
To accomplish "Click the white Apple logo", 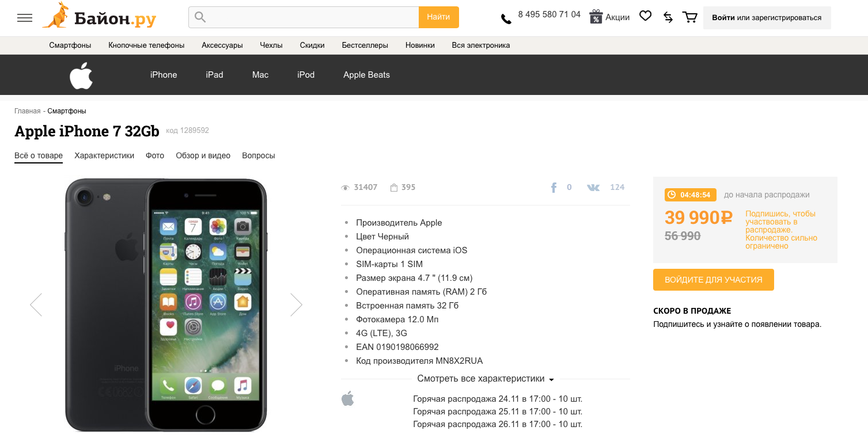I will click(81, 75).
